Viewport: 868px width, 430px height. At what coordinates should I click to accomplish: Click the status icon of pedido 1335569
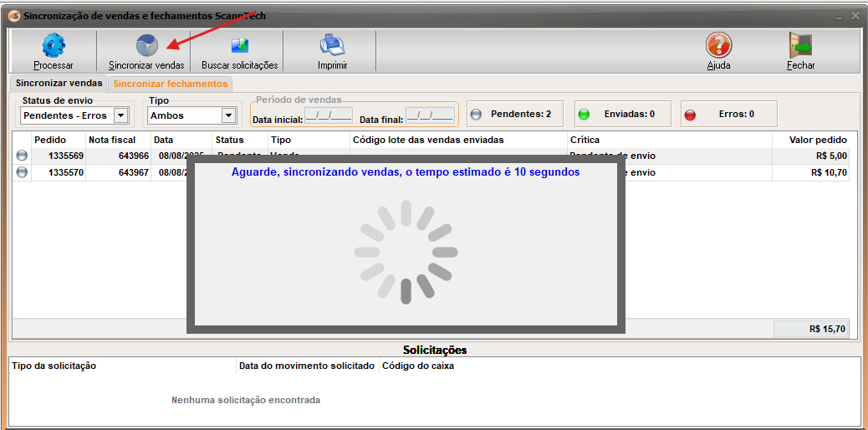[x=22, y=156]
